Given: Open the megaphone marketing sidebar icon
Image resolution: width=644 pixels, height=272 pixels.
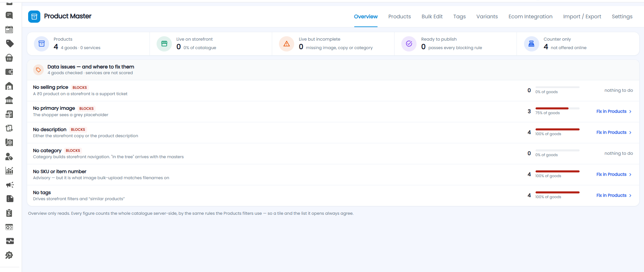Looking at the screenshot, I should point(9,185).
